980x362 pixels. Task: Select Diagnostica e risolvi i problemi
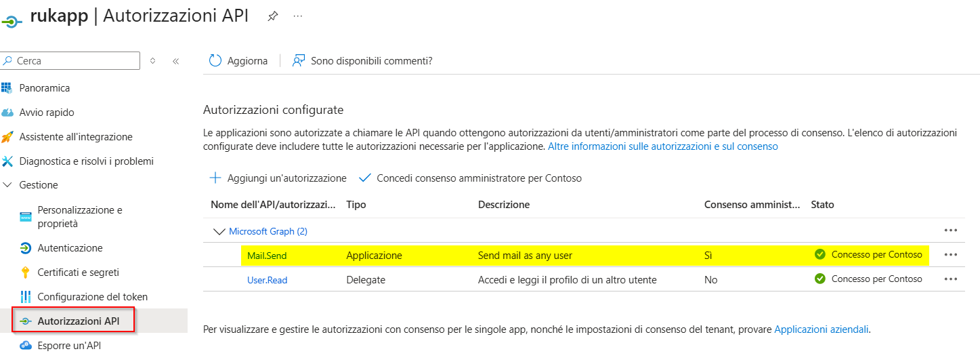87,161
